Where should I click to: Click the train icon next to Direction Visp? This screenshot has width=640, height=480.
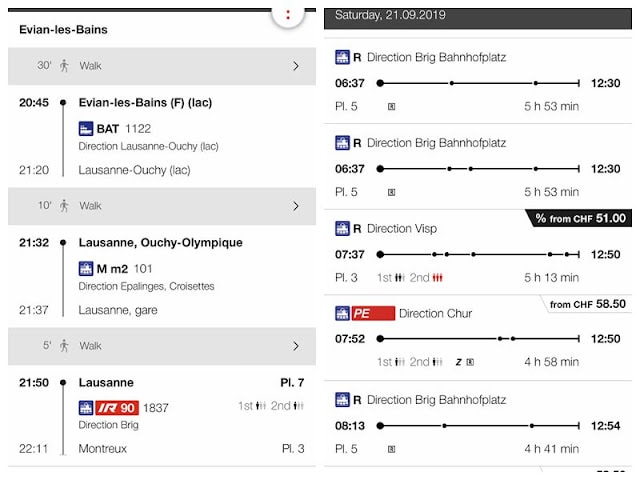pyautogui.click(x=342, y=229)
